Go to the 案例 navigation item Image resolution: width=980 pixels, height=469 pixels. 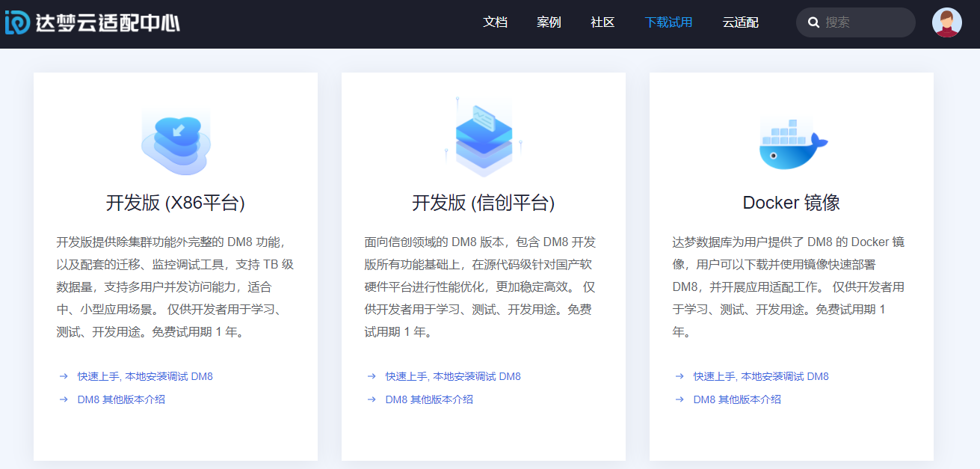[549, 22]
